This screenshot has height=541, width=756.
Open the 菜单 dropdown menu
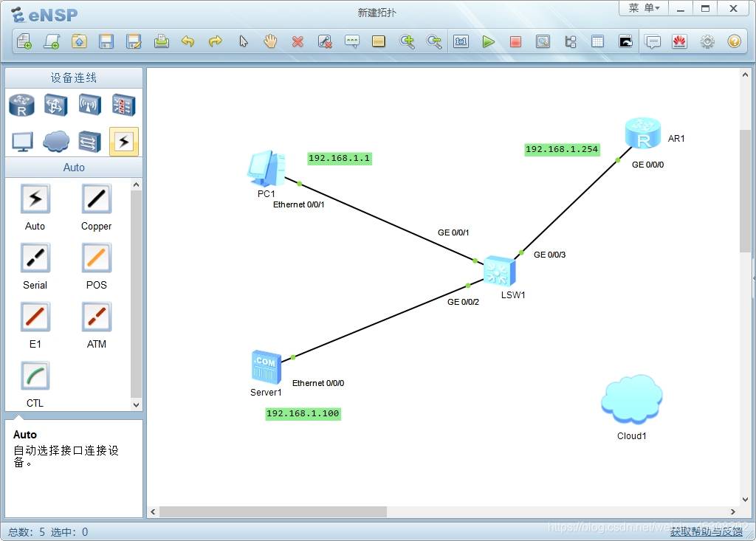[644, 8]
